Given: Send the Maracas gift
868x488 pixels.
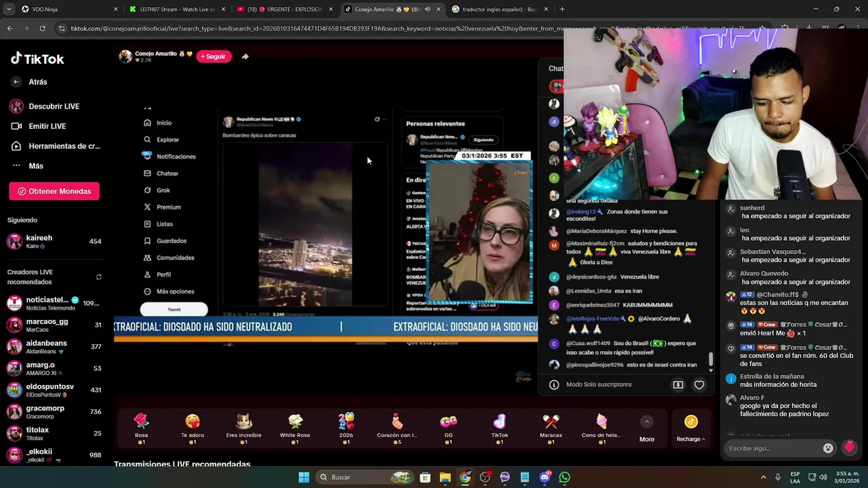Looking at the screenshot, I should coord(551,428).
